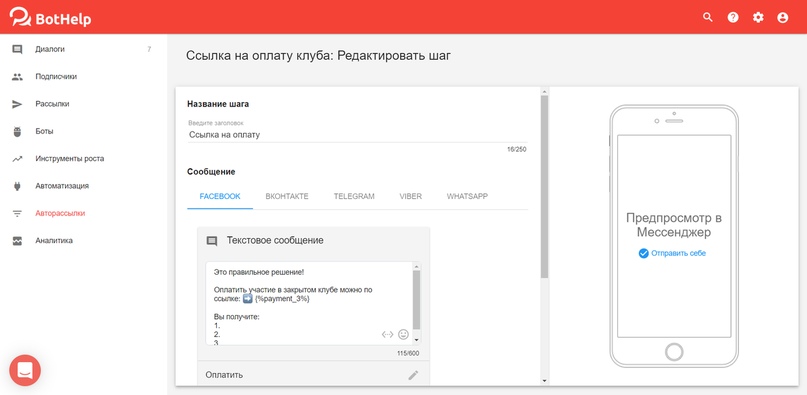Viewport: 807px width, 395px height.
Task: Switch to the TELEGRAM tab
Action: [x=354, y=196]
